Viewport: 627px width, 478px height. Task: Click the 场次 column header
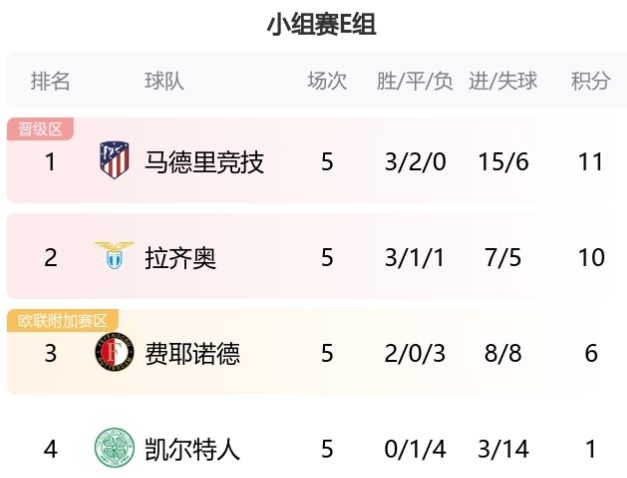click(327, 81)
